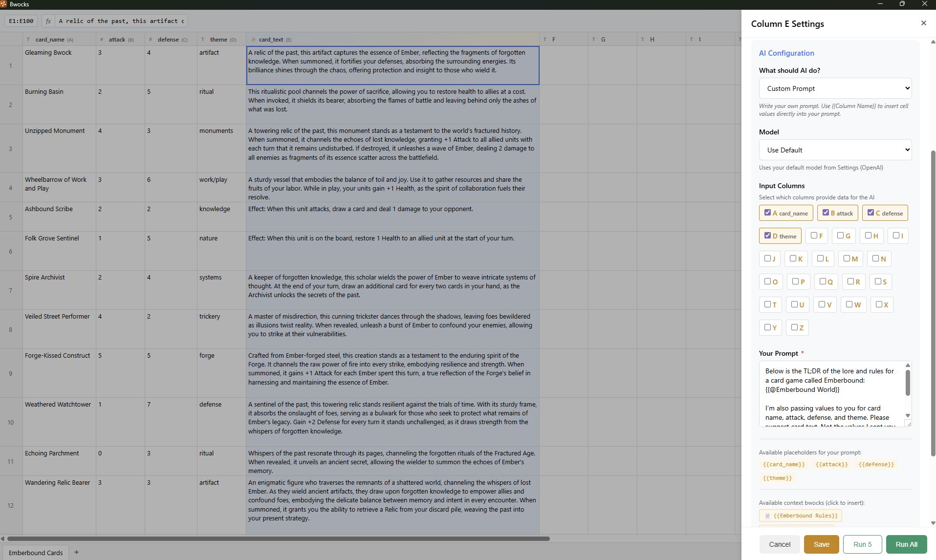Click the Name Box showing E1:E100
The height and width of the screenshot is (560, 936).
click(21, 21)
